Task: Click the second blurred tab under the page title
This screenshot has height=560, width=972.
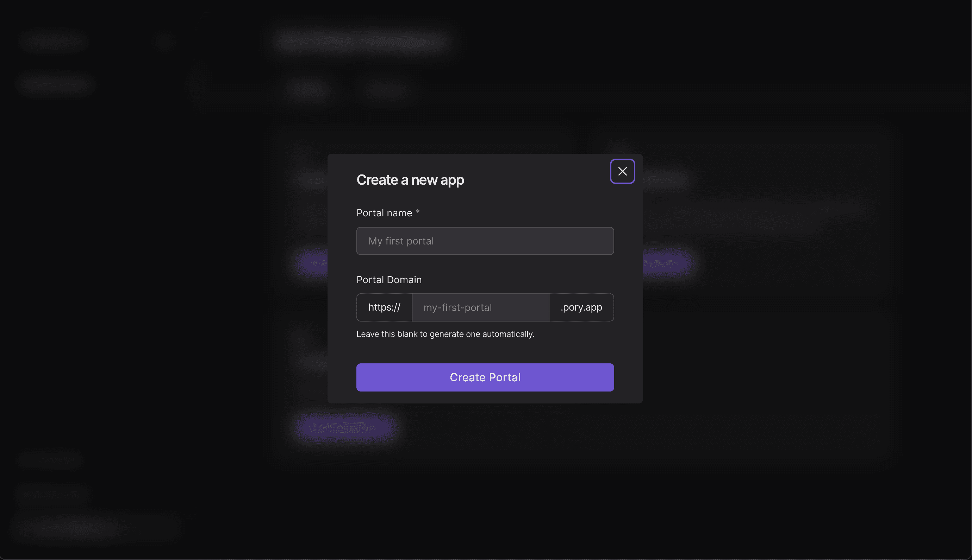Action: (x=386, y=90)
